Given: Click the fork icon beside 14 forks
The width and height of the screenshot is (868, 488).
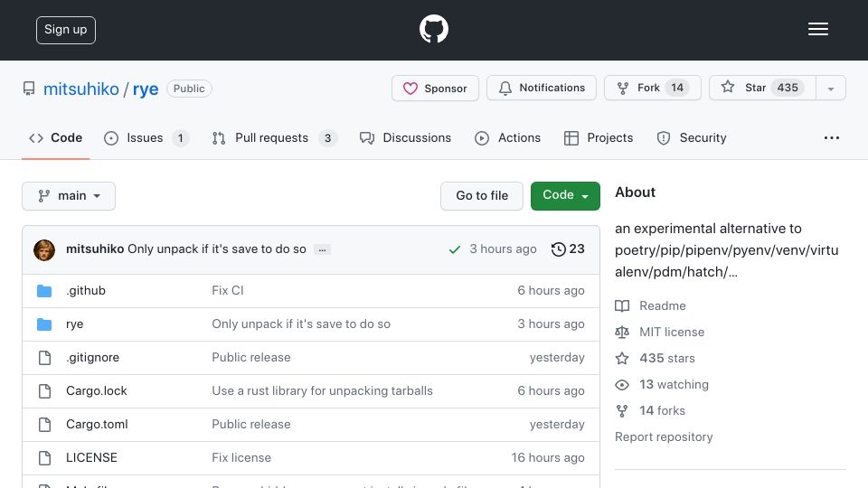Looking at the screenshot, I should click(622, 410).
